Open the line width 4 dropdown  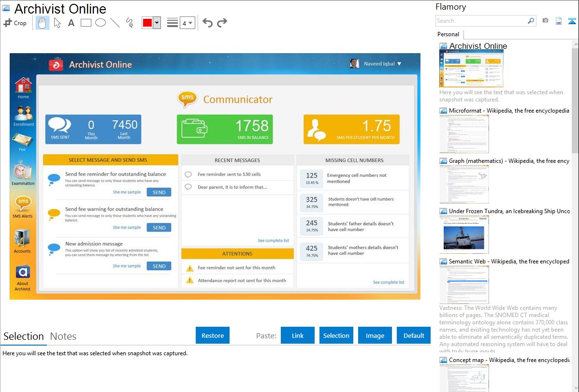click(x=187, y=23)
